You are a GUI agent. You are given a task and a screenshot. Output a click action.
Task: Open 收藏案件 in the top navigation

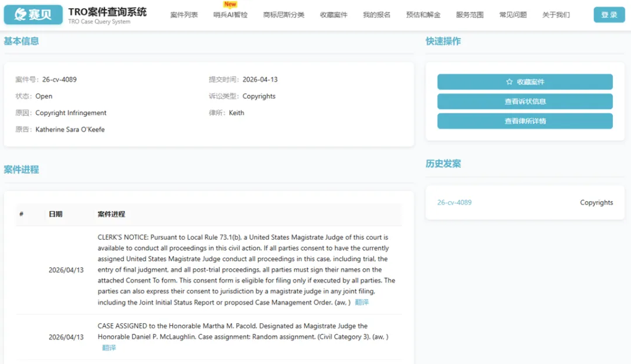(334, 15)
